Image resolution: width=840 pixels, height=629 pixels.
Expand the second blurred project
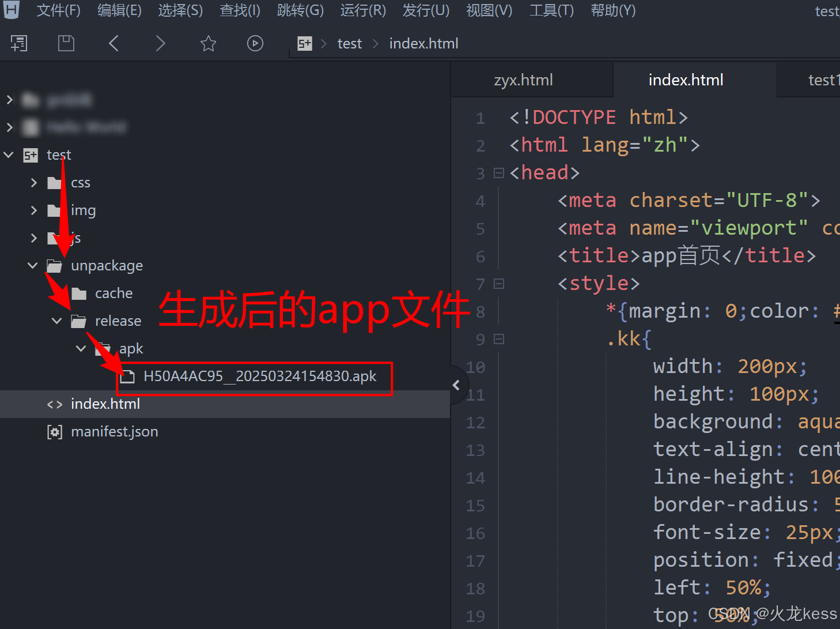coord(9,127)
